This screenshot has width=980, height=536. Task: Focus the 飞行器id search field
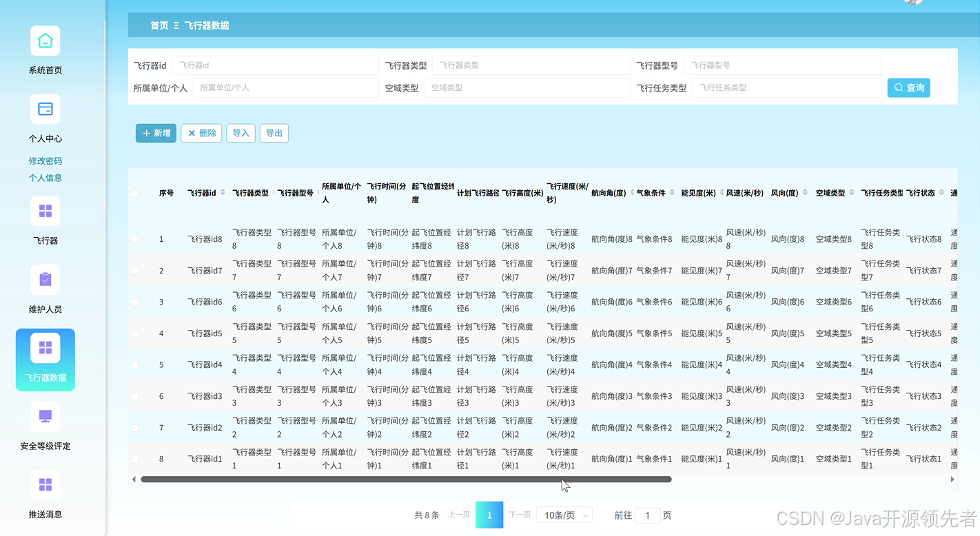(275, 65)
